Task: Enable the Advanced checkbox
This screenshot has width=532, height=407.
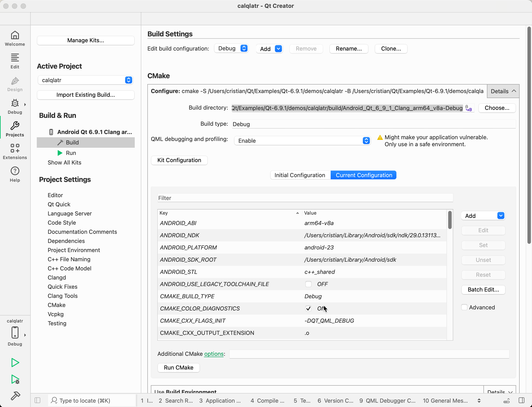Action: point(464,307)
